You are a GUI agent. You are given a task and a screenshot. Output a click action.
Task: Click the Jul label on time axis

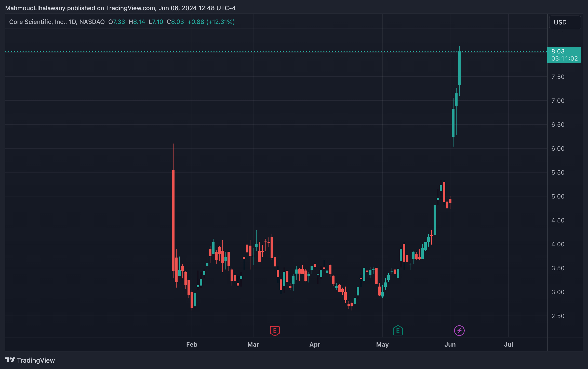(x=509, y=345)
